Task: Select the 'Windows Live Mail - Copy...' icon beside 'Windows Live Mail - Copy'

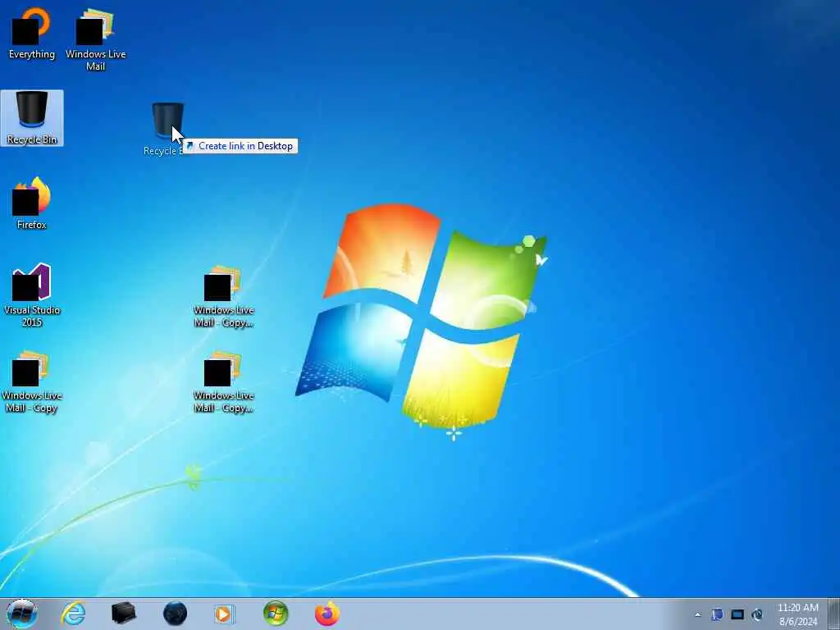Action: coord(223,381)
